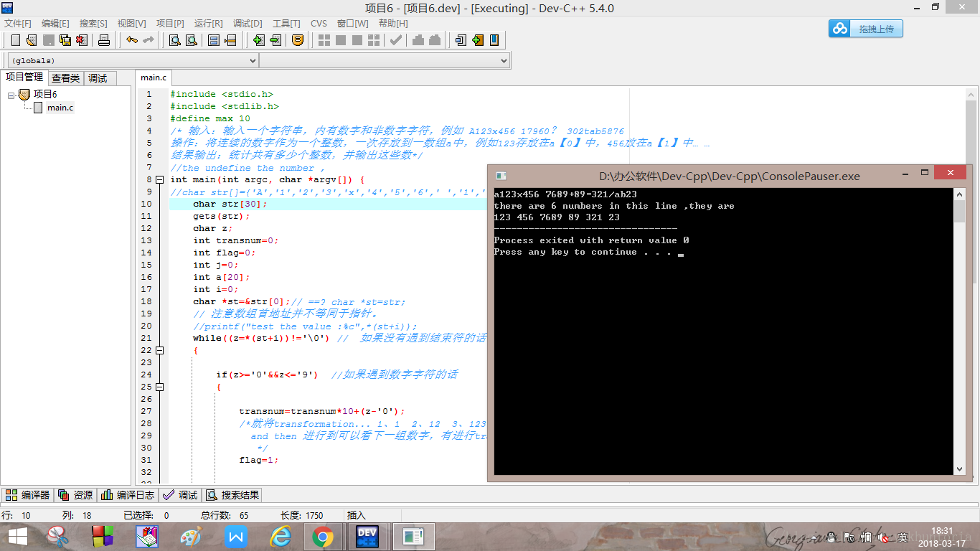Viewport: 980px width, 551px height.
Task: Click the greyed-out Save file toolbar icon
Action: tap(48, 40)
